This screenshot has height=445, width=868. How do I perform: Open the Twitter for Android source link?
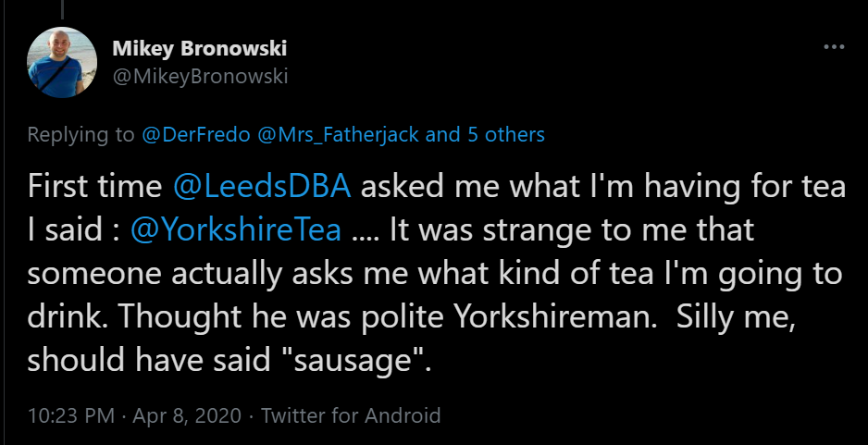click(351, 415)
